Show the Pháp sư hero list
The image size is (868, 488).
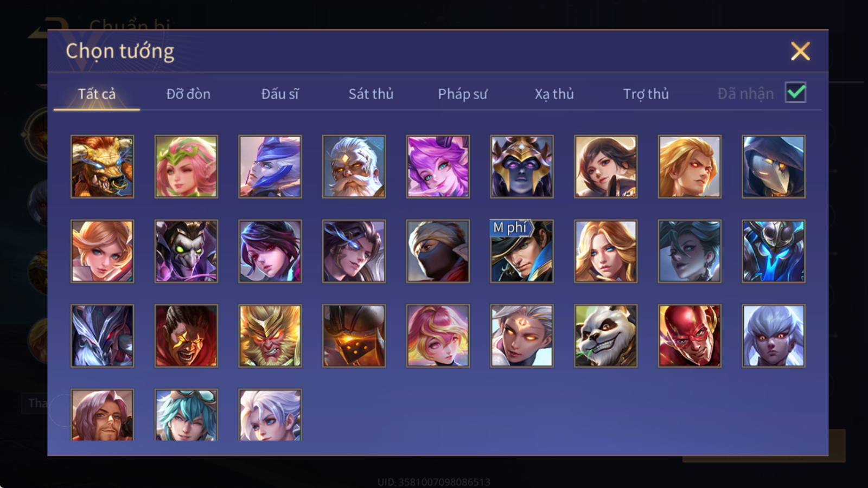tap(462, 94)
